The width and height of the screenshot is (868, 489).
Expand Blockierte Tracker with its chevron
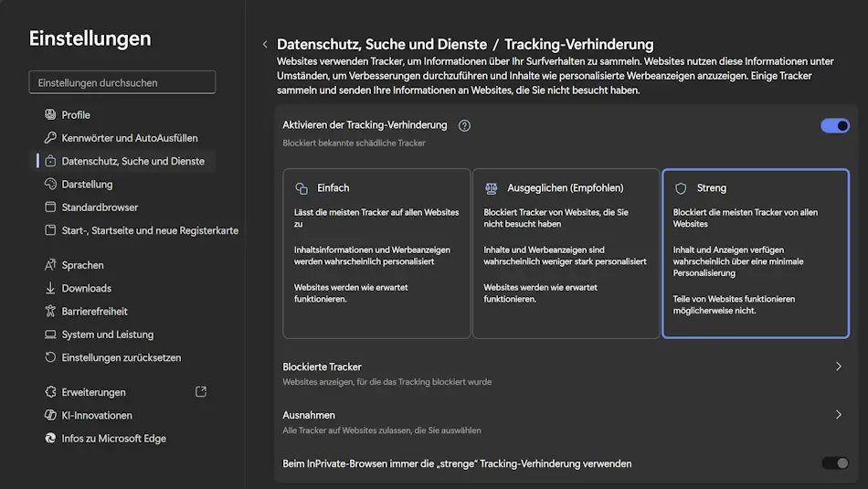click(839, 367)
